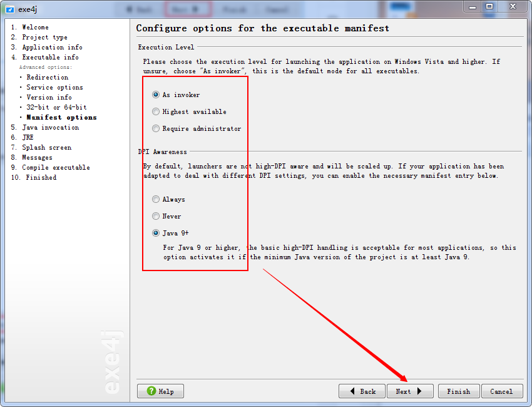The width and height of the screenshot is (532, 407).
Task: Select the "32-bit or 64-bit" option
Action: coord(47,107)
